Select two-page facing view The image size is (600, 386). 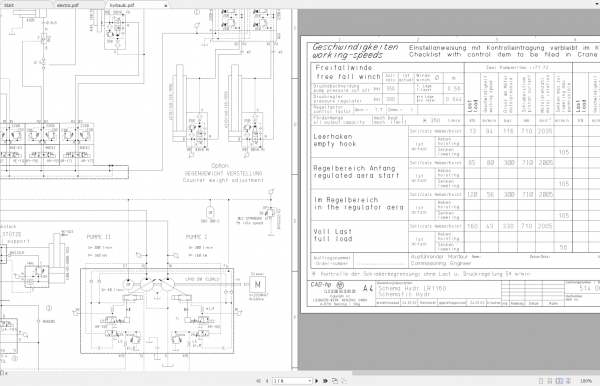[559, 381]
